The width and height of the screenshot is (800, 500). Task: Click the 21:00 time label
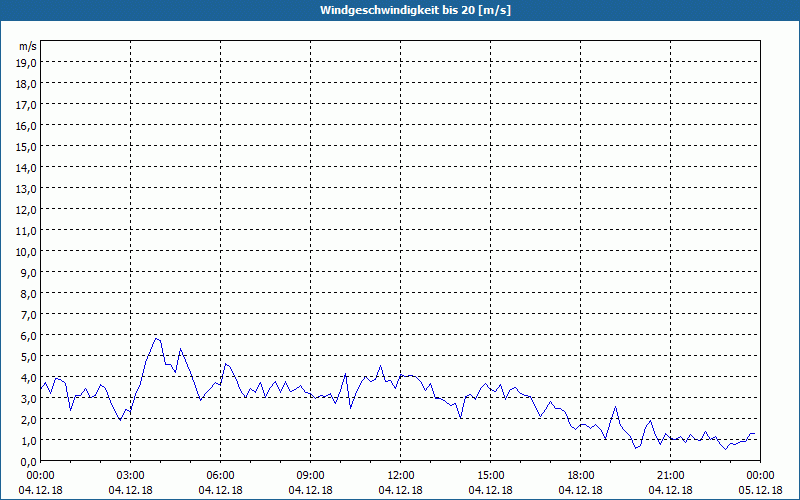click(x=670, y=476)
